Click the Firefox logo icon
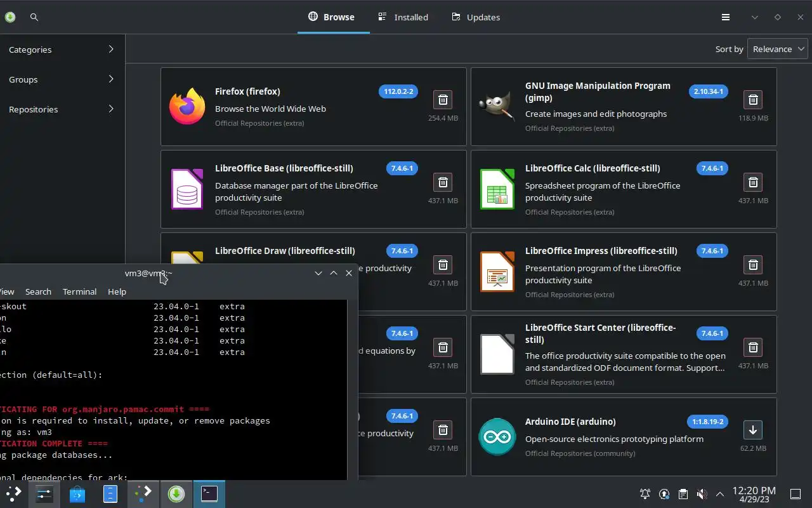This screenshot has width=812, height=508. click(187, 107)
